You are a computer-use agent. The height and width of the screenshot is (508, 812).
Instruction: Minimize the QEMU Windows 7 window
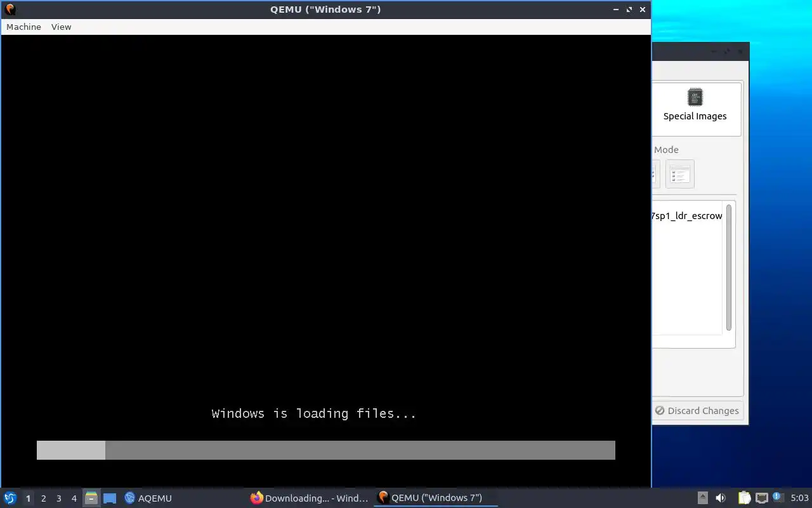pos(616,10)
